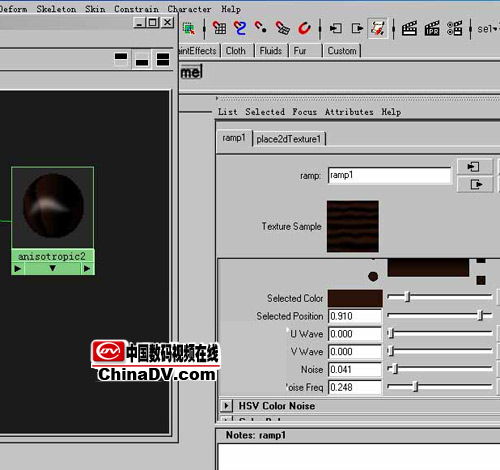
Task: Open the sel dropdown in status line
Action: (x=487, y=29)
